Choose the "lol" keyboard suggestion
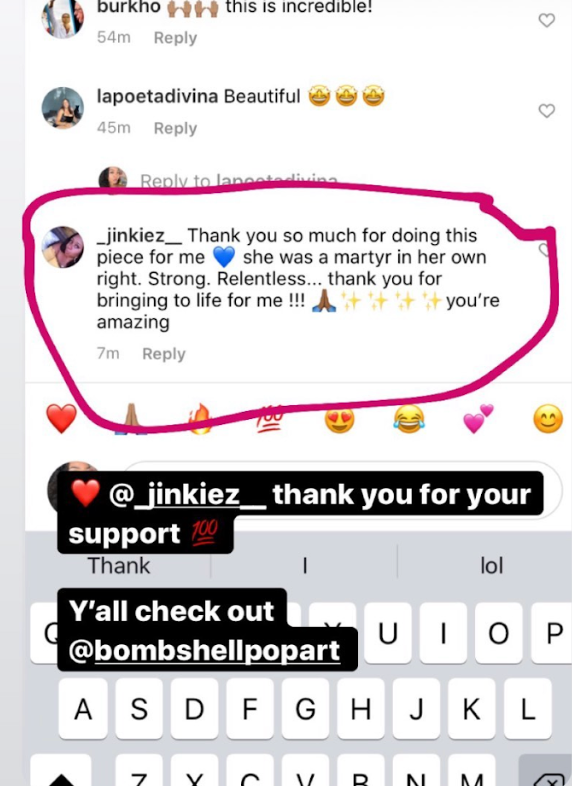572x786 pixels. 491,565
